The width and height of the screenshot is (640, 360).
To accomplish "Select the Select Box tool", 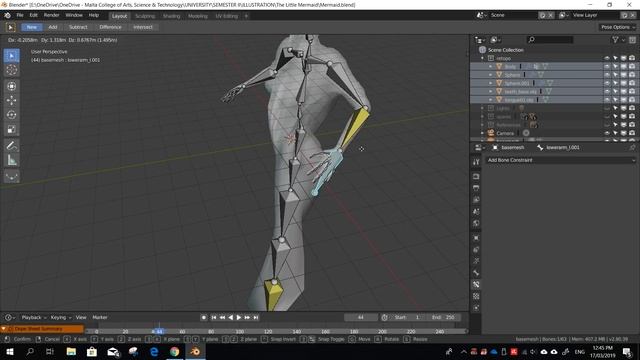I will point(11,56).
